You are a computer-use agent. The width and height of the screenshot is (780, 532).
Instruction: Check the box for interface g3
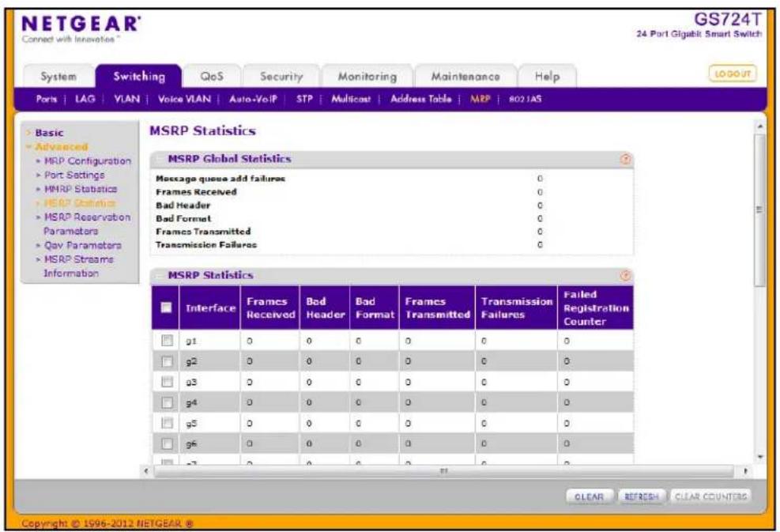167,382
